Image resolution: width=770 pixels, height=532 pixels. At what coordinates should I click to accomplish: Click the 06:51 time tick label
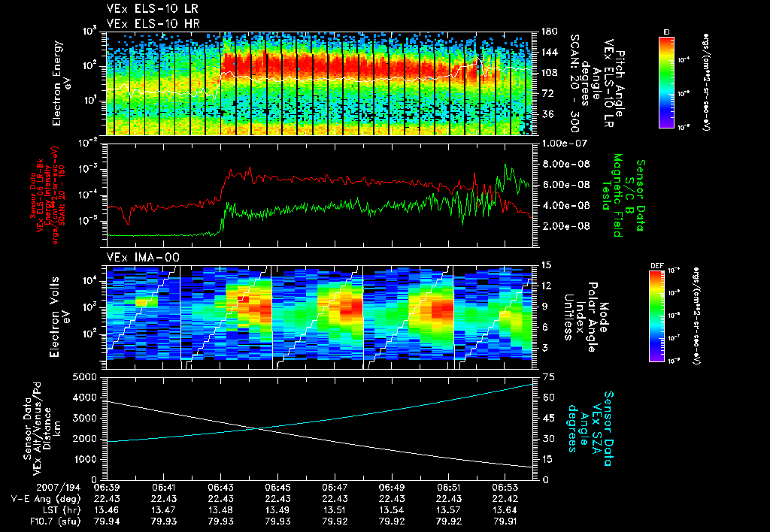pyautogui.click(x=448, y=488)
